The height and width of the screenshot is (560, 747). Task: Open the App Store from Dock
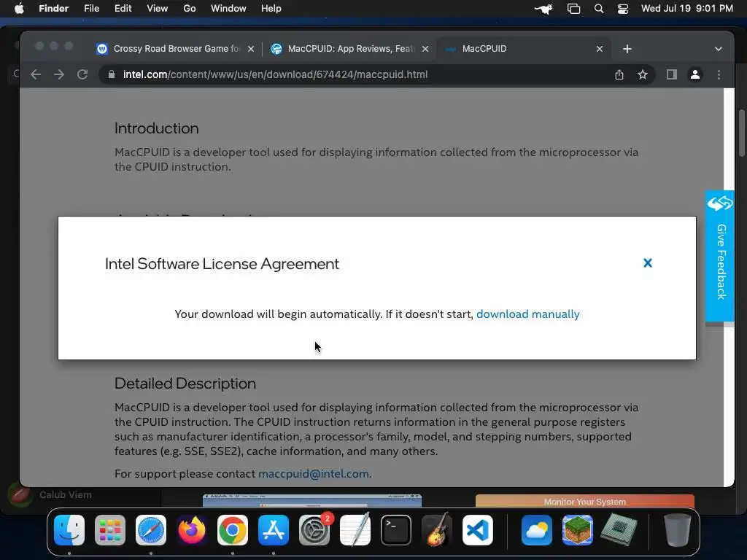pos(274,530)
